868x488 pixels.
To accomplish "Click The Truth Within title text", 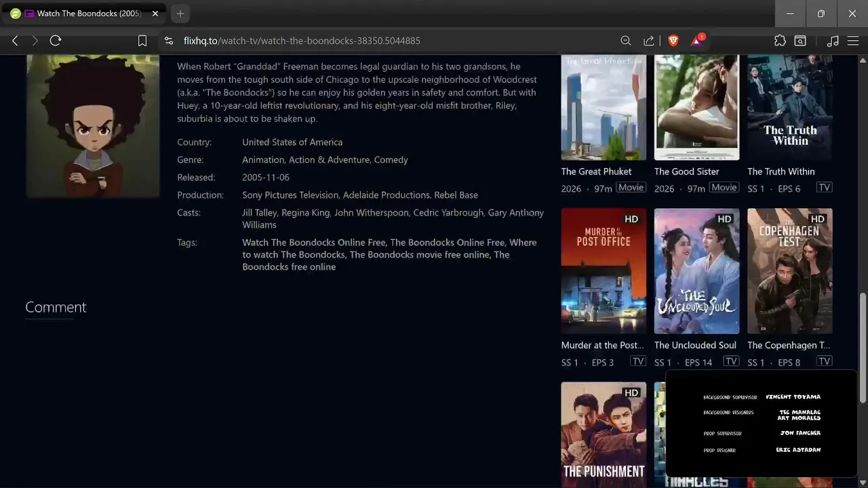I will point(781,171).
